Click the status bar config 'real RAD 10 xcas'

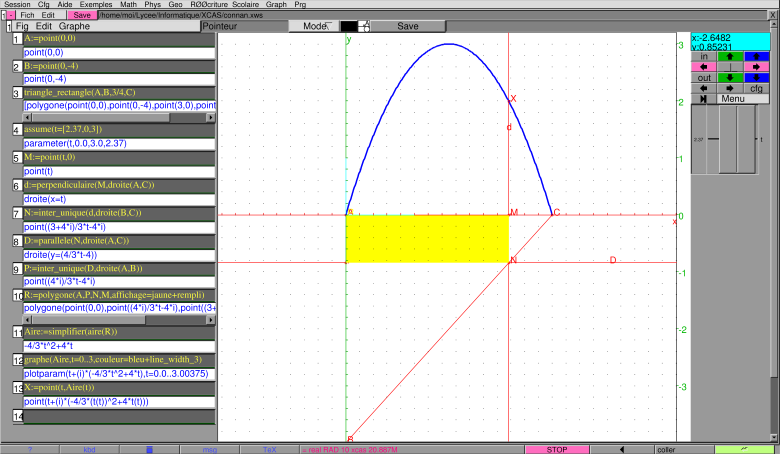(412, 450)
